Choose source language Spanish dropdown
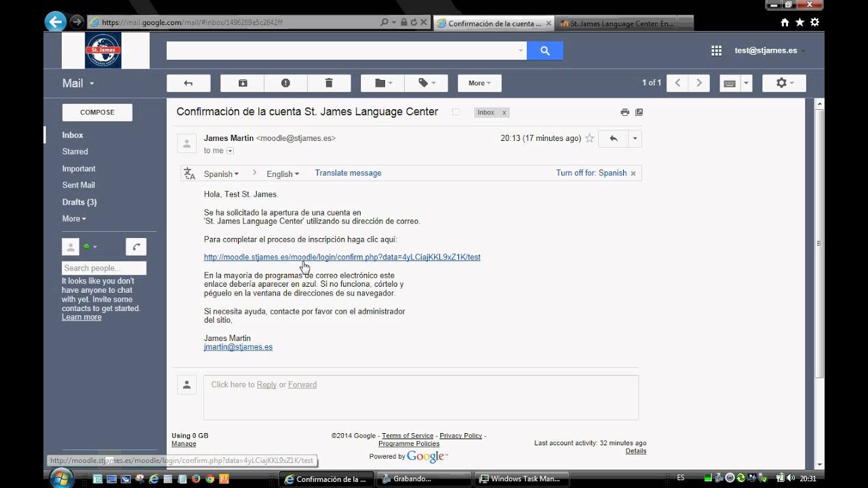This screenshot has width=868, height=488. (x=221, y=174)
